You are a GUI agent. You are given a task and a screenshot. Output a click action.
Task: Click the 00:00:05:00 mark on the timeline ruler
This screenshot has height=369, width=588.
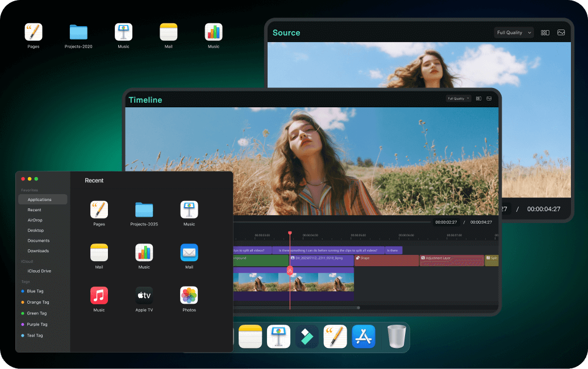pyautogui.click(x=358, y=235)
